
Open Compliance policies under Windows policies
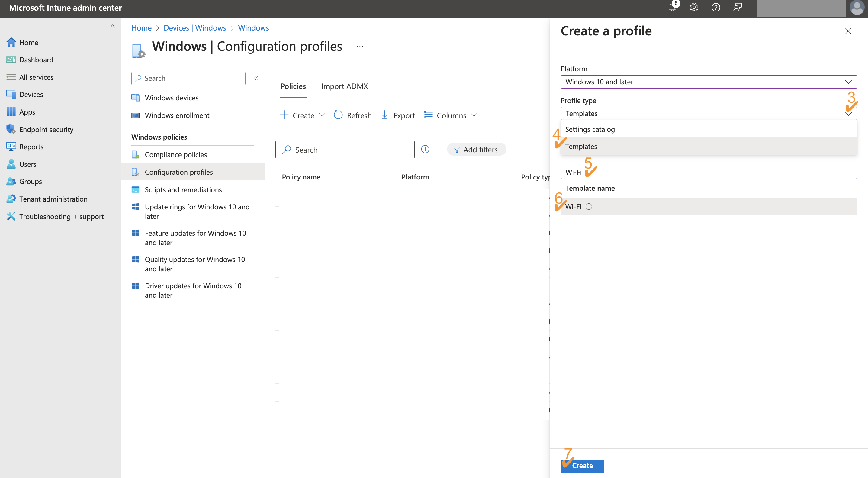pos(176,154)
